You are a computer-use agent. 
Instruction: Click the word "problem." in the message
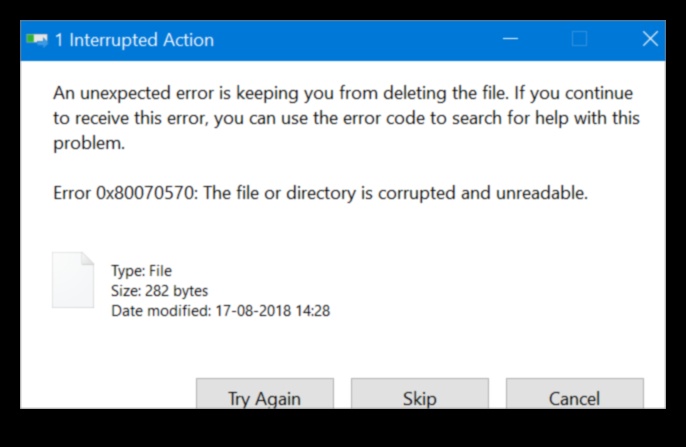click(x=89, y=143)
